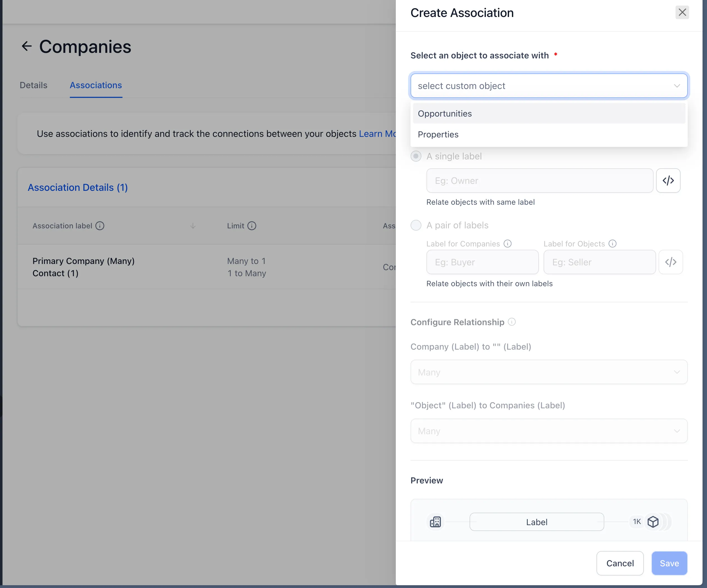Click the cube object icon in the Preview

(x=653, y=522)
